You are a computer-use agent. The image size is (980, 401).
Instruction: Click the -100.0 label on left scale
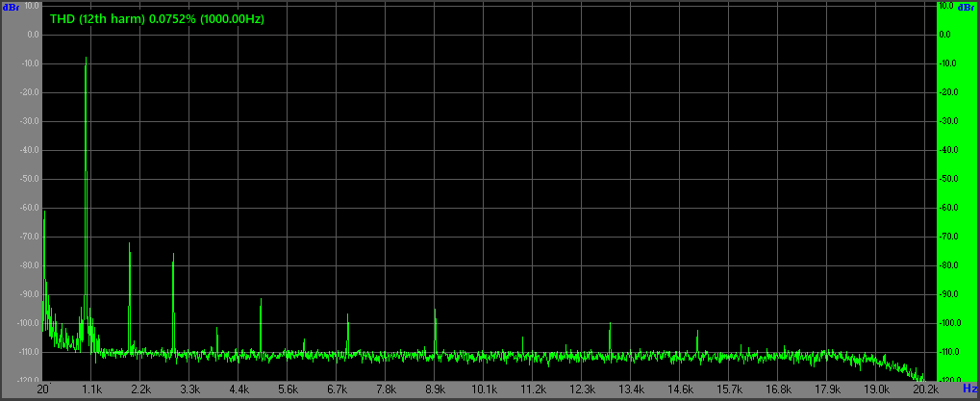tap(27, 323)
